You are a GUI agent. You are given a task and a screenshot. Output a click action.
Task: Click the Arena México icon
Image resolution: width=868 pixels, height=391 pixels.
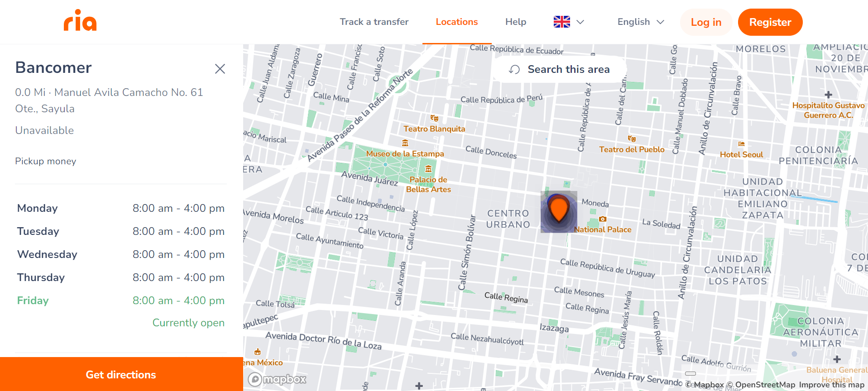257,352
